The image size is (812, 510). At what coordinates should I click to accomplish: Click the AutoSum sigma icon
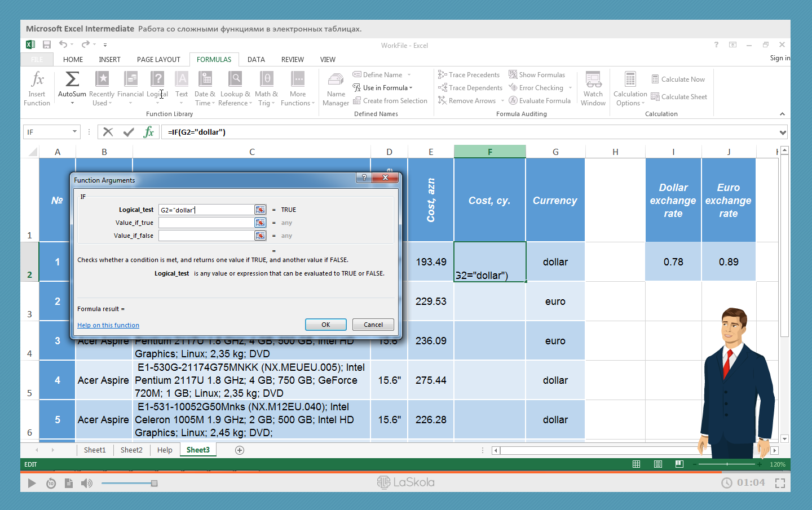click(72, 79)
